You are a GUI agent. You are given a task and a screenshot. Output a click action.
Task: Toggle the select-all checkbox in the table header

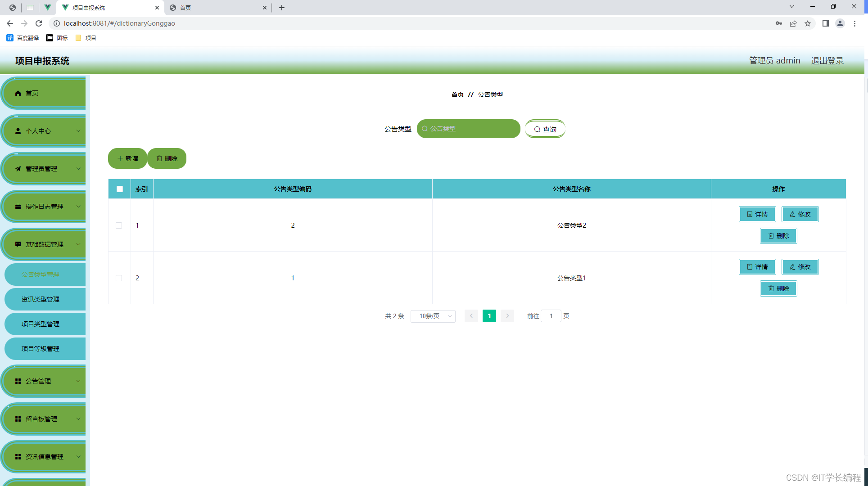coord(120,189)
